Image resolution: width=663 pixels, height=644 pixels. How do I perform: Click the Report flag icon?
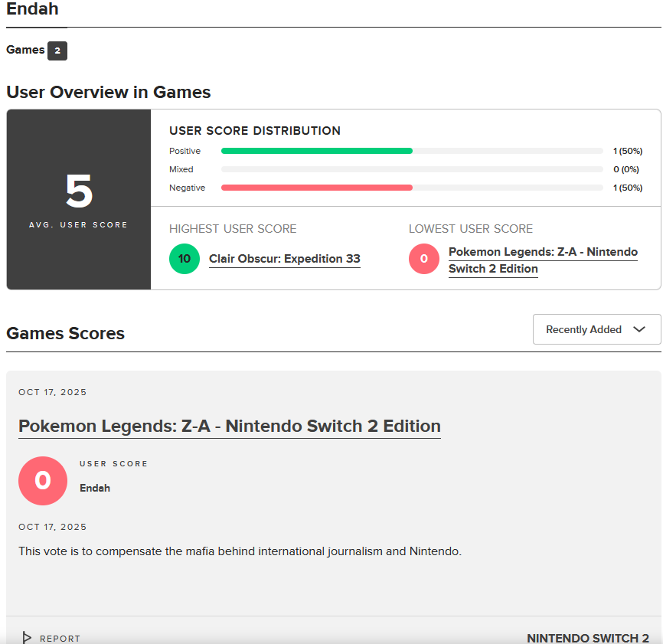click(27, 638)
